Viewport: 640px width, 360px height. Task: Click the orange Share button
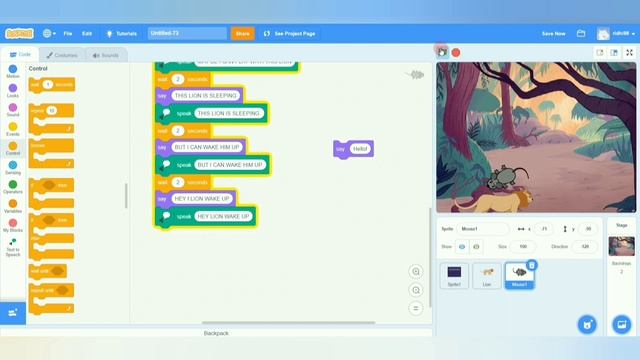point(242,33)
